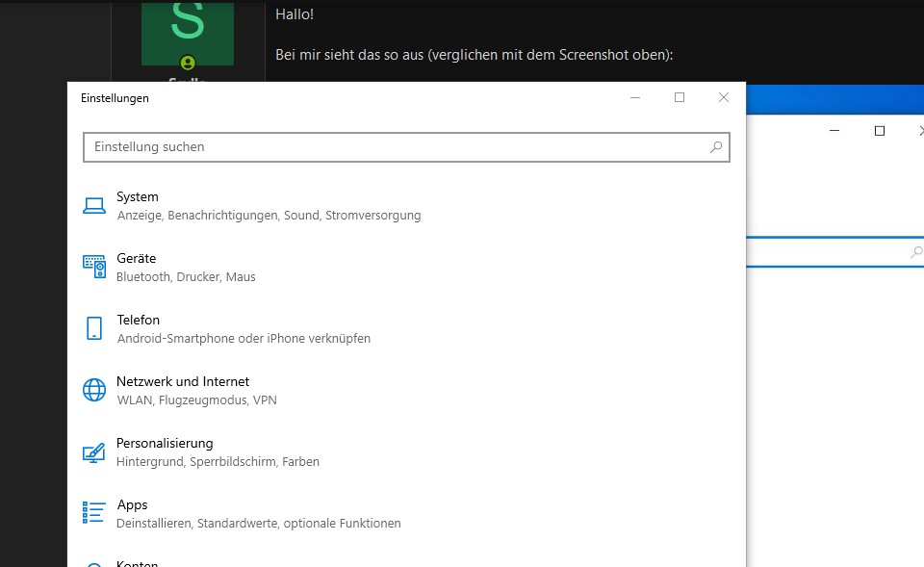Select Telefon to link Android or iPhone
Viewport: 924px width, 567px height.
tap(138, 321)
